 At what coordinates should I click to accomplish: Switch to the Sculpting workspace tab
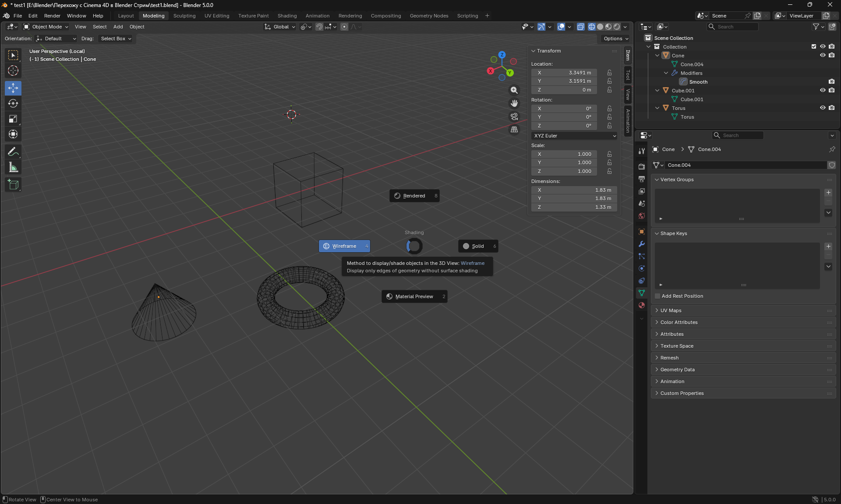(x=184, y=16)
